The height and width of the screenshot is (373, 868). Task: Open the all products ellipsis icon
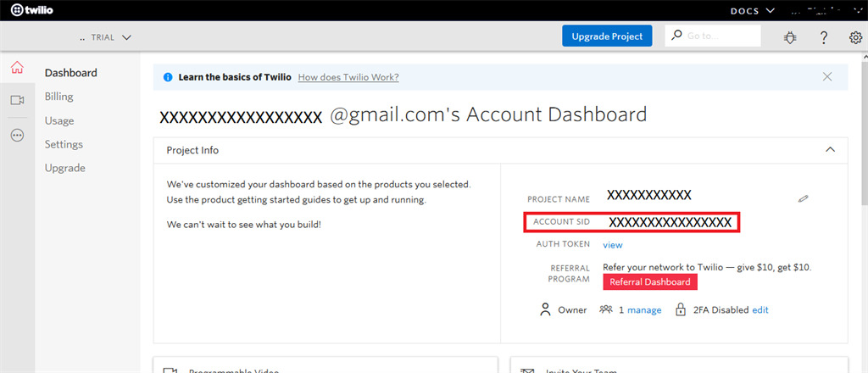[17, 136]
